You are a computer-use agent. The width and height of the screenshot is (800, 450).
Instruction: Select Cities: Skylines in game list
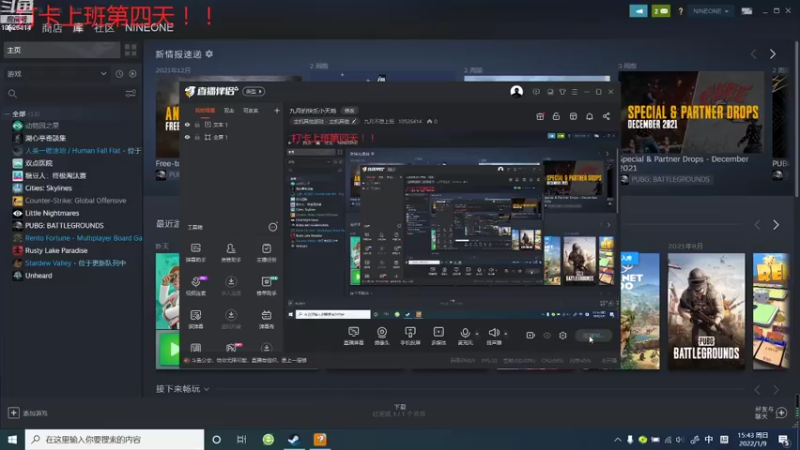click(x=48, y=188)
